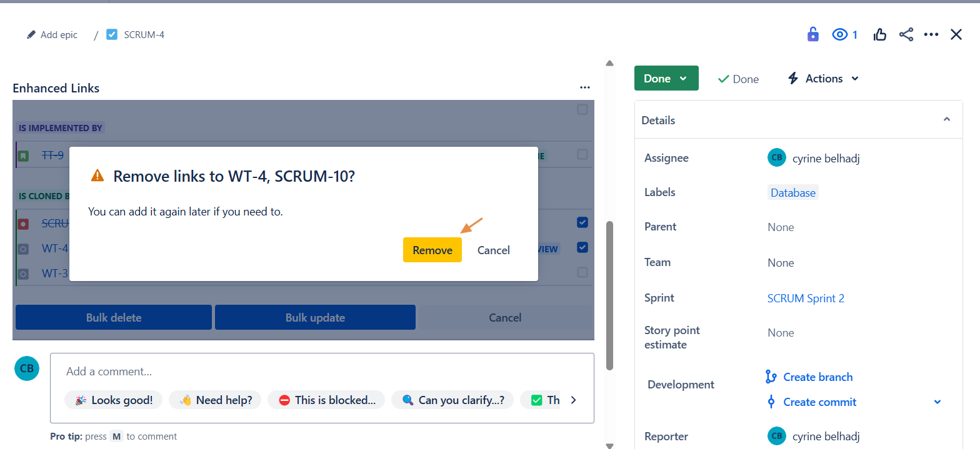Confirm with the Remove button
This screenshot has height=449, width=980.
pyautogui.click(x=432, y=250)
